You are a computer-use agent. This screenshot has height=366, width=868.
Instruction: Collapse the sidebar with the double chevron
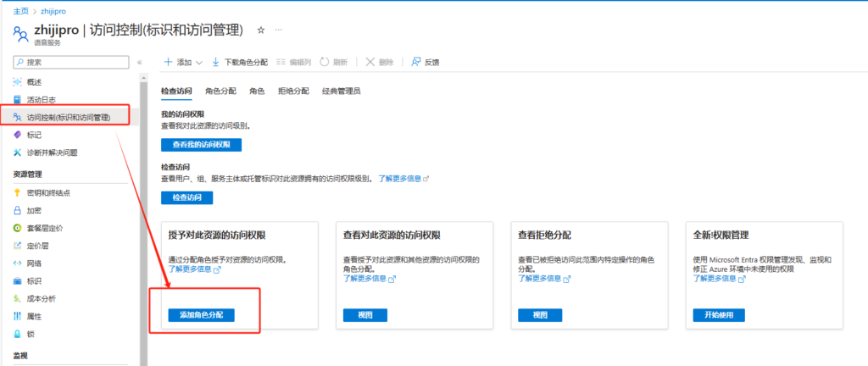coord(140,63)
